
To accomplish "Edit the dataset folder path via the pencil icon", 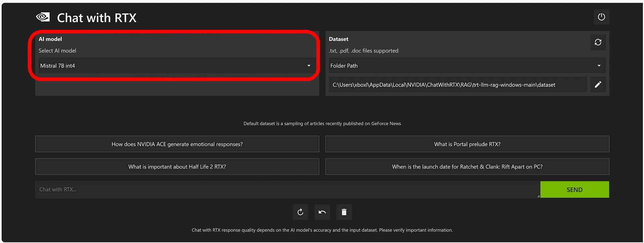I will pos(598,84).
